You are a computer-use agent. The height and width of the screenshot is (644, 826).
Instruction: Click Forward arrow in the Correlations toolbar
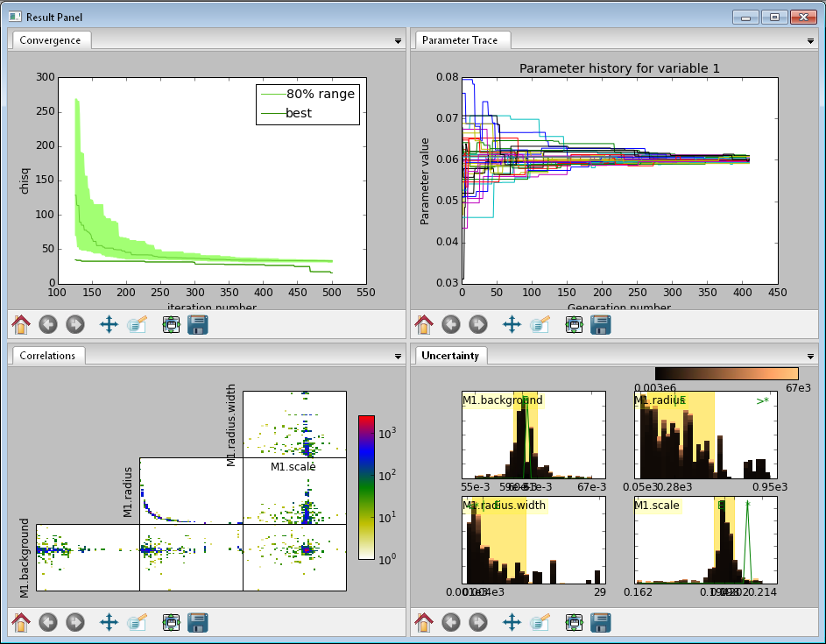point(75,622)
